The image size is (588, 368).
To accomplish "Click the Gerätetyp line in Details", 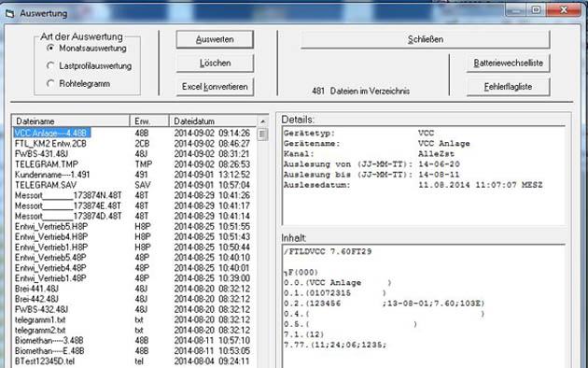I will pyautogui.click(x=359, y=134).
